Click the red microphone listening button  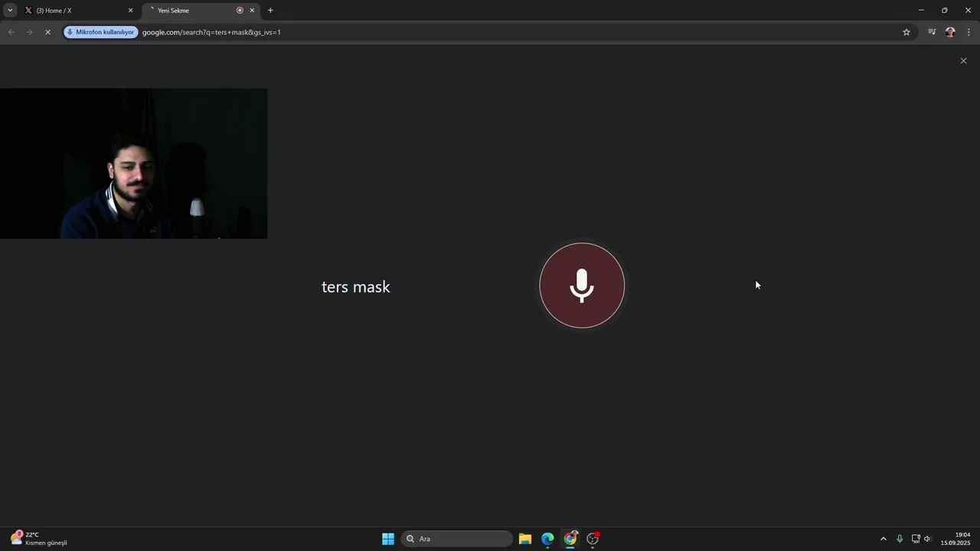[x=582, y=285]
